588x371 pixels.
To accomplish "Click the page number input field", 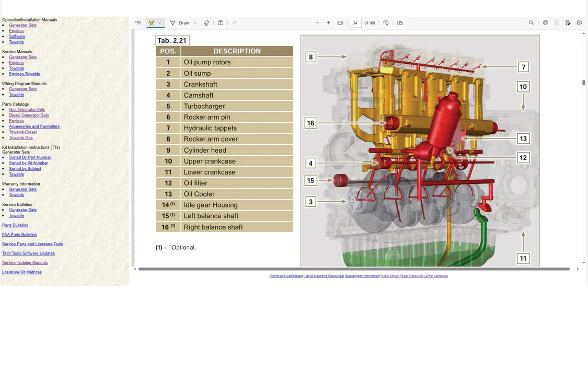I will pos(355,23).
